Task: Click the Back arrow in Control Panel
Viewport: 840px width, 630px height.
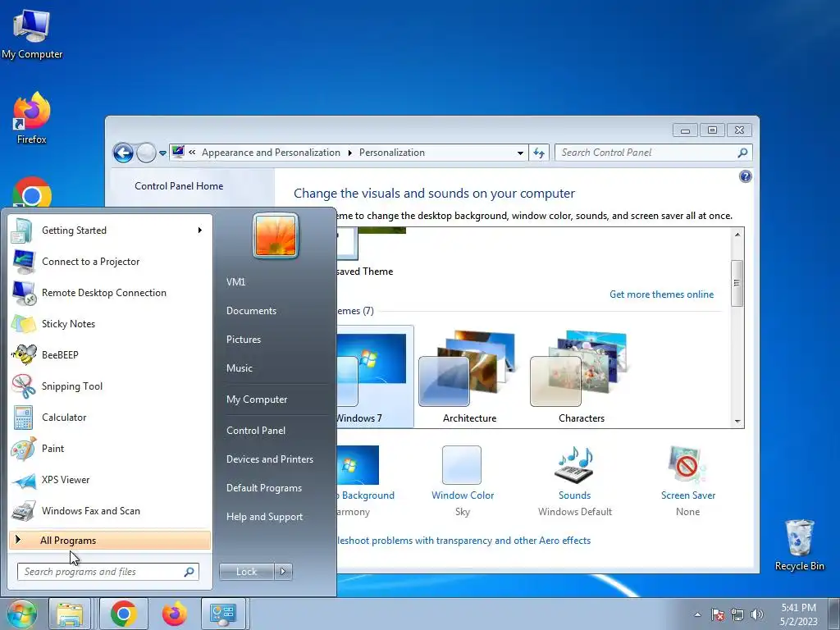Action: (x=123, y=153)
